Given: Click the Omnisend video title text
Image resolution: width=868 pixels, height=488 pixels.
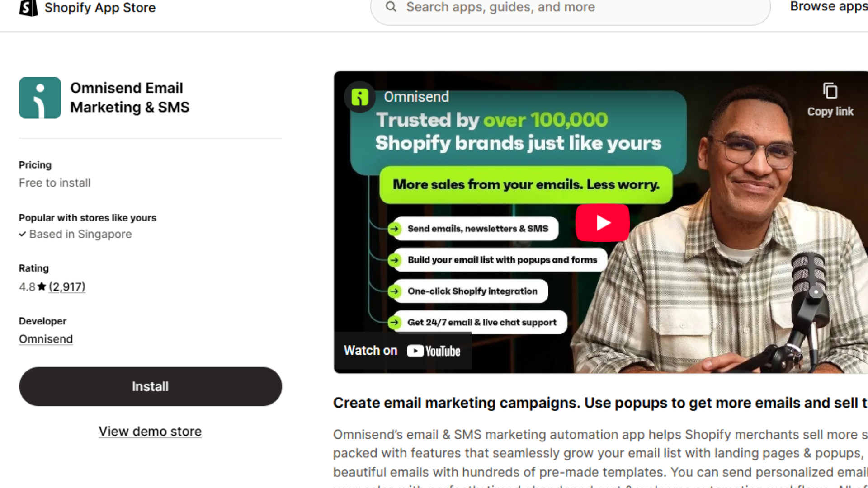Looking at the screenshot, I should click(416, 97).
